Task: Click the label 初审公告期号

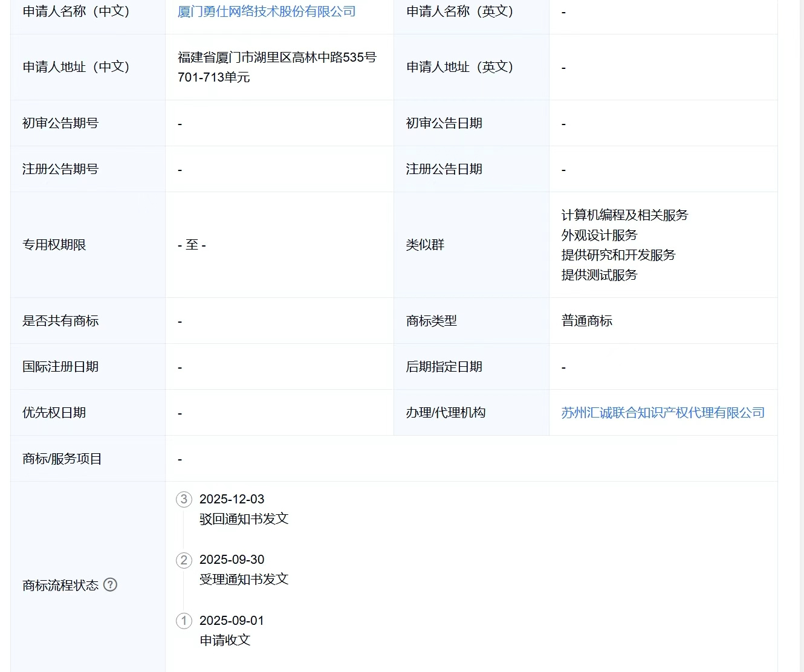Action: [60, 123]
